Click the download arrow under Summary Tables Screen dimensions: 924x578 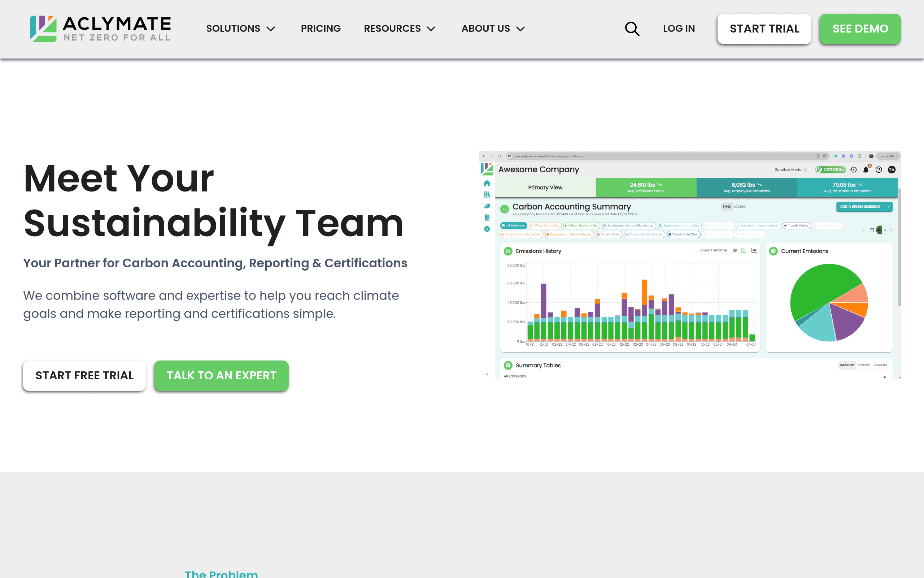coord(885,377)
